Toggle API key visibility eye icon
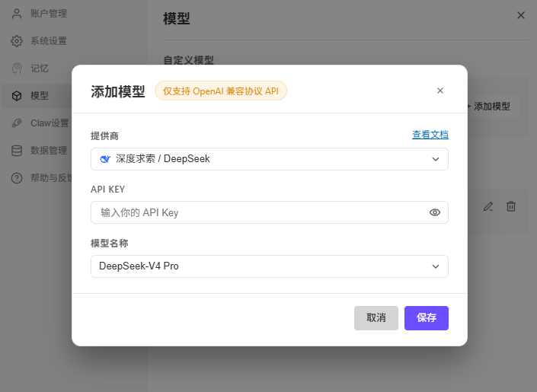 click(x=435, y=212)
